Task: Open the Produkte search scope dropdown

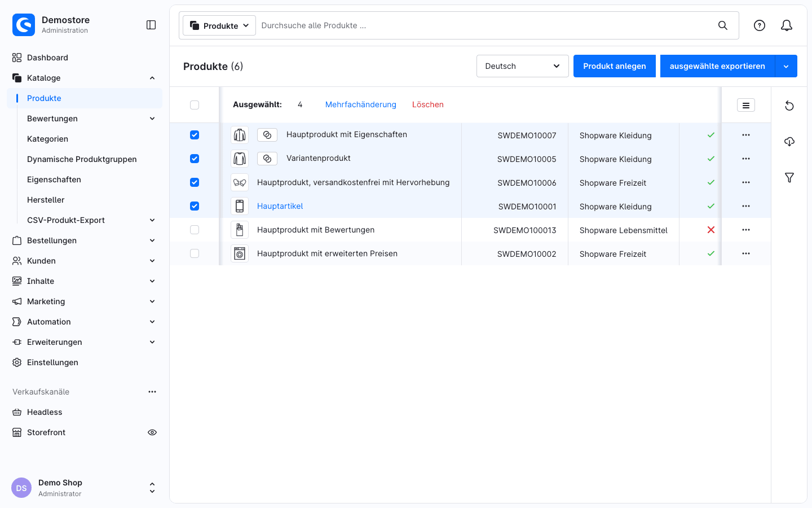Action: [x=219, y=25]
